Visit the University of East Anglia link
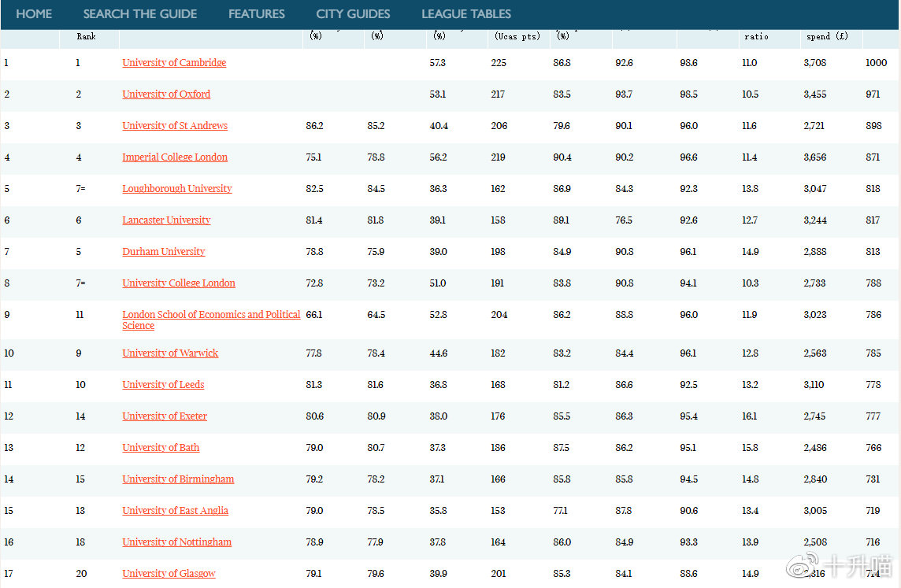This screenshot has height=588, width=901. [x=176, y=512]
